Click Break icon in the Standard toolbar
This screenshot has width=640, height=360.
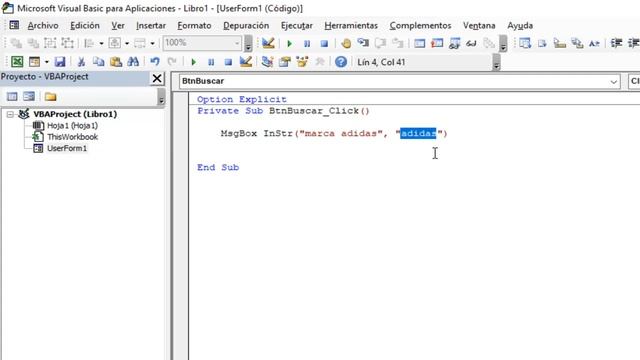211,62
